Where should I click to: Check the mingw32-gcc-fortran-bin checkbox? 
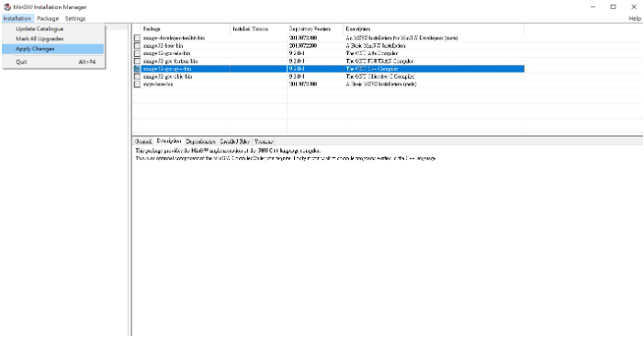pyautogui.click(x=137, y=62)
